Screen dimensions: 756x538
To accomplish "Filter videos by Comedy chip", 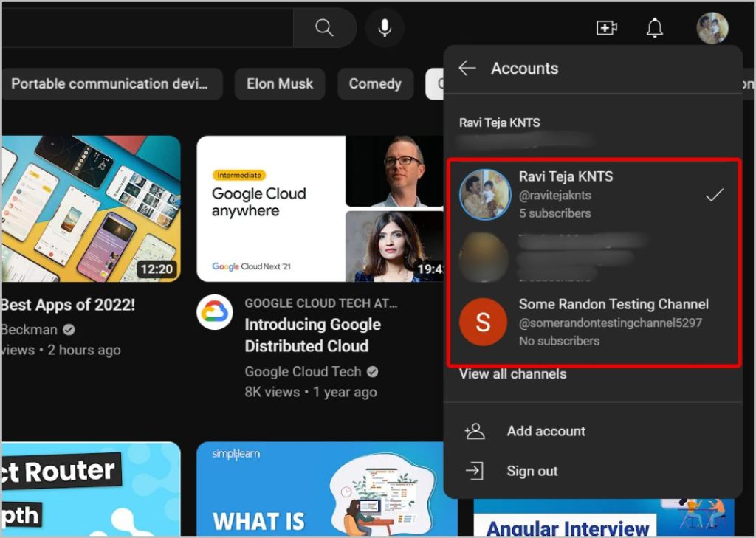I will point(375,84).
